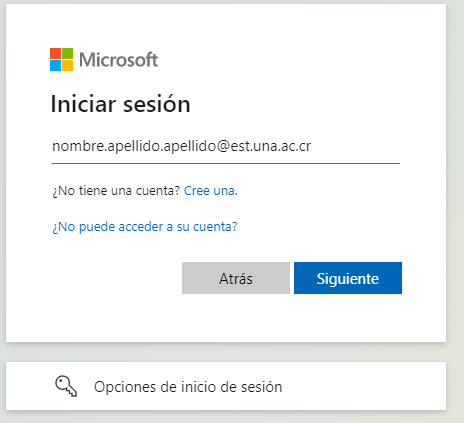The image size is (464, 423).
Task: Click the Microsoft four-square logo
Action: coord(61,60)
